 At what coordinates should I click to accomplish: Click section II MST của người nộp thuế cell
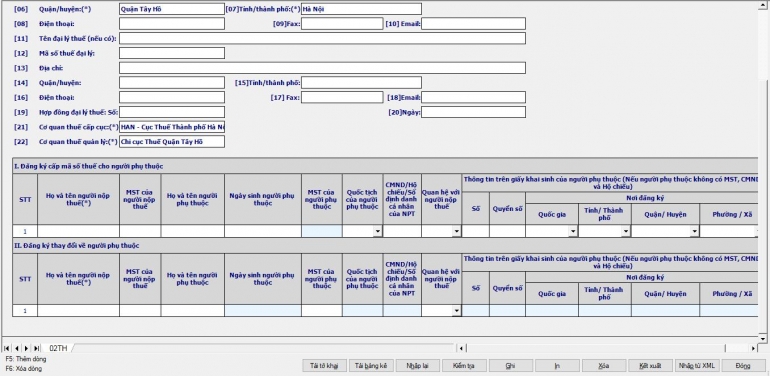tap(140, 311)
